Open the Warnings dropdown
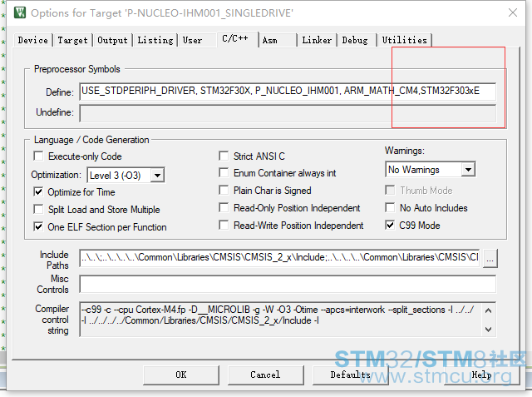 [x=468, y=170]
